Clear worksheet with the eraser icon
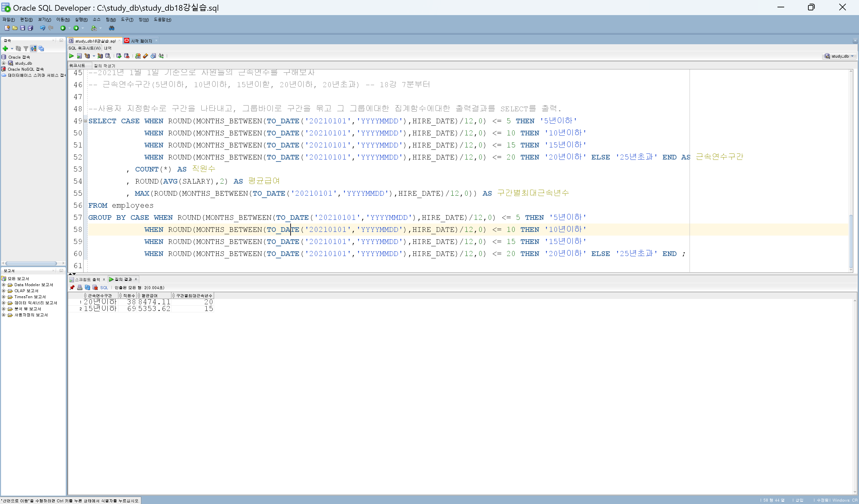The height and width of the screenshot is (504, 859). (x=146, y=56)
